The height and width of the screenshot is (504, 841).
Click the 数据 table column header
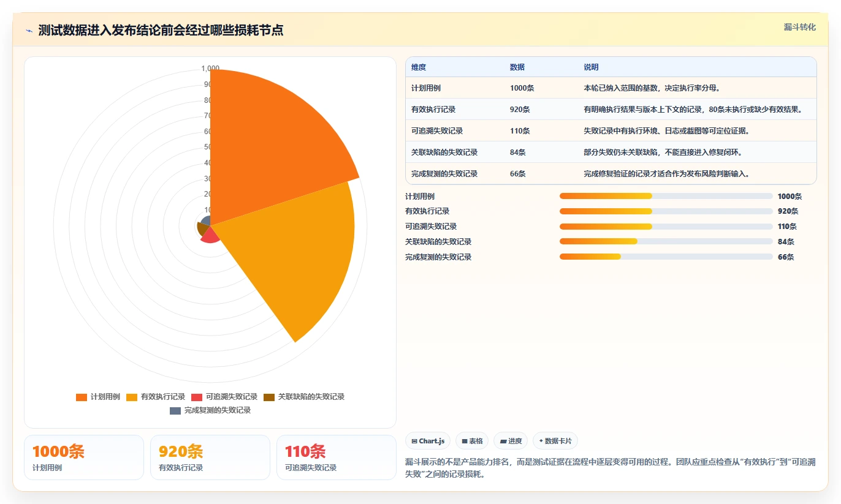[x=517, y=67]
